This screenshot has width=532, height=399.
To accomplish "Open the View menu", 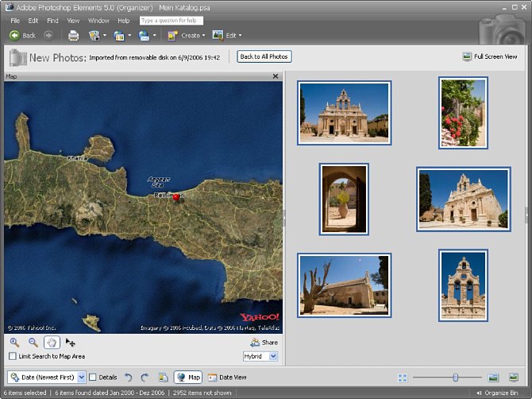I will [x=73, y=21].
